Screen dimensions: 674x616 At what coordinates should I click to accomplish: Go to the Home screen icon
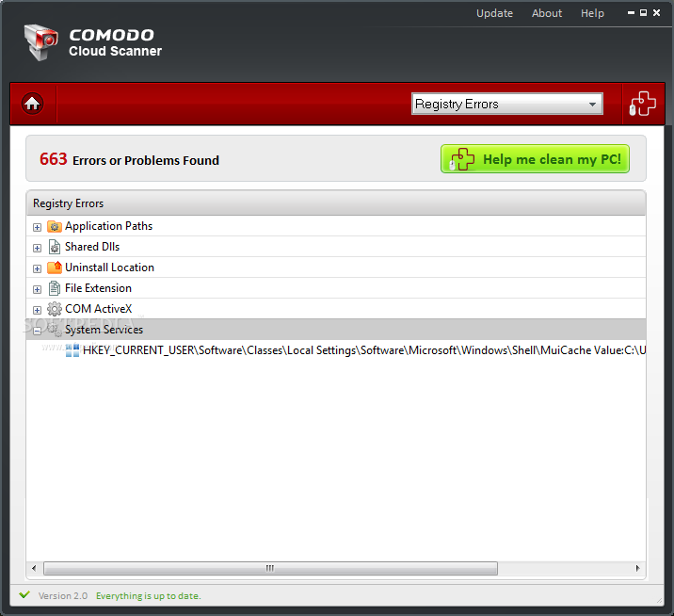(x=32, y=104)
